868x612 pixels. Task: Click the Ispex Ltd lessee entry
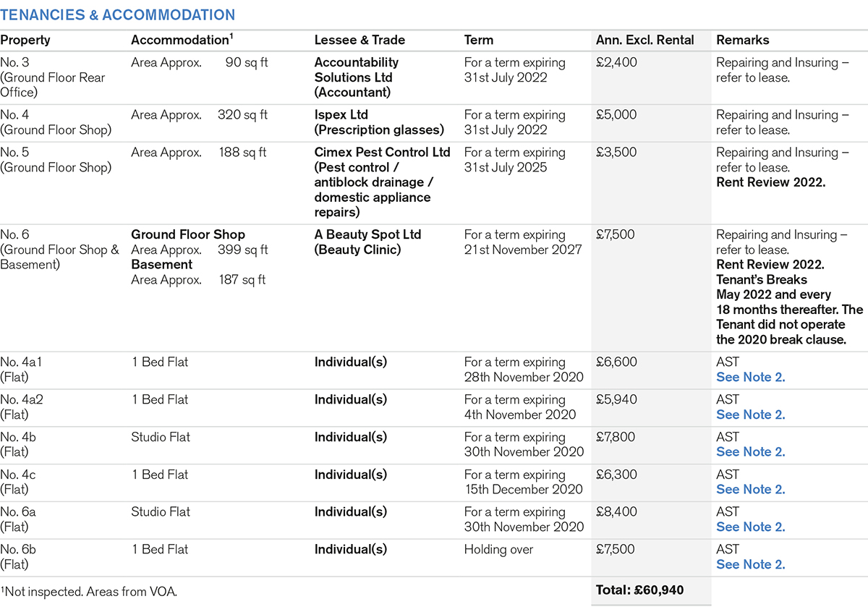coord(341,115)
